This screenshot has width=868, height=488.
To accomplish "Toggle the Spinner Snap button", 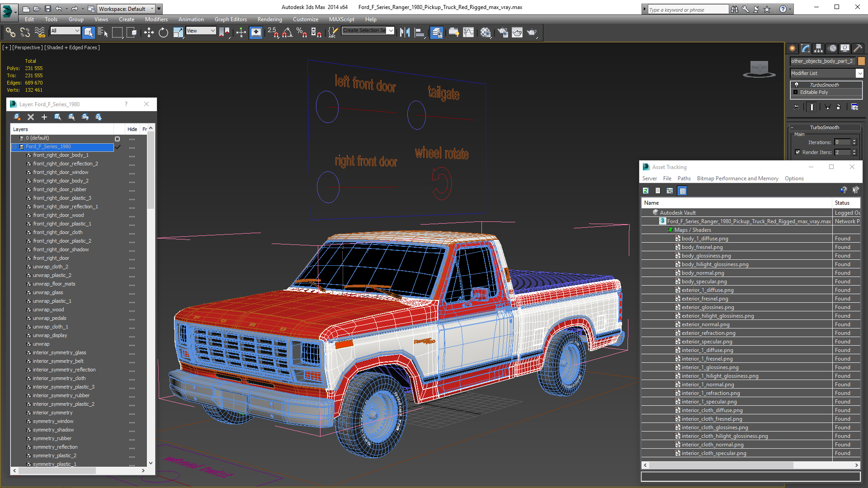I will point(316,32).
